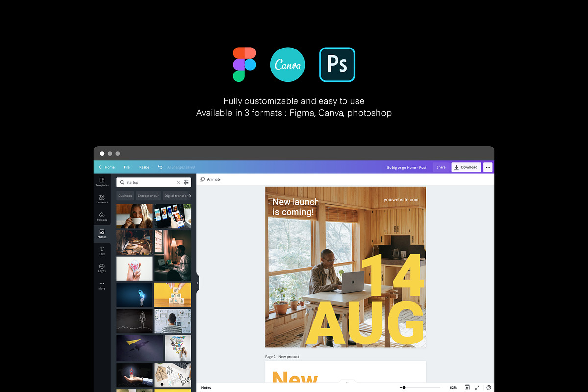
Task: Open the Logos panel
Action: click(102, 268)
